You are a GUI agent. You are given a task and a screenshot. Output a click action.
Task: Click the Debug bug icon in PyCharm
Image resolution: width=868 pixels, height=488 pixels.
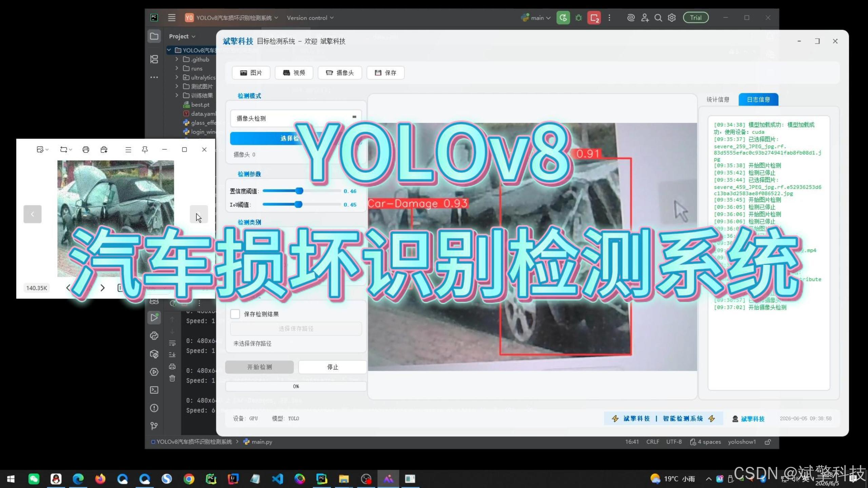(579, 18)
